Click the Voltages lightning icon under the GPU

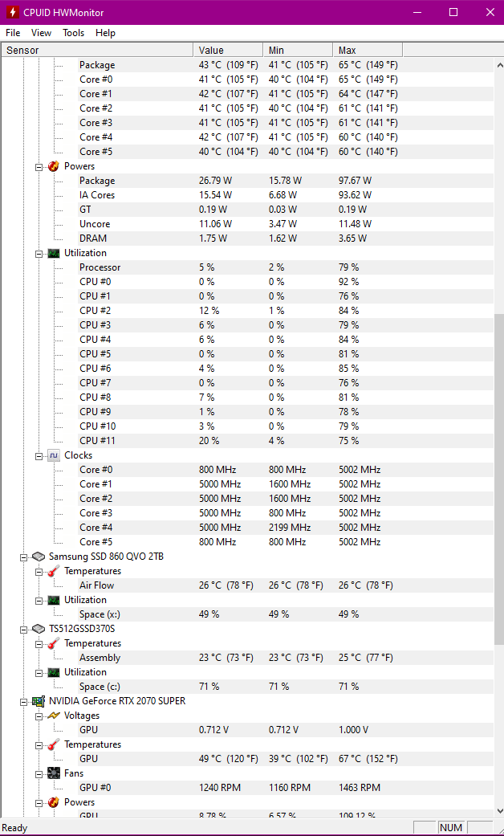point(53,716)
